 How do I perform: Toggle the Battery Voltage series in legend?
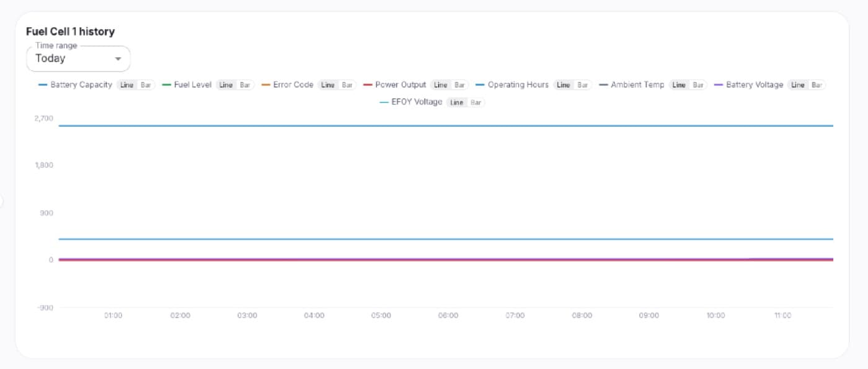tap(749, 85)
